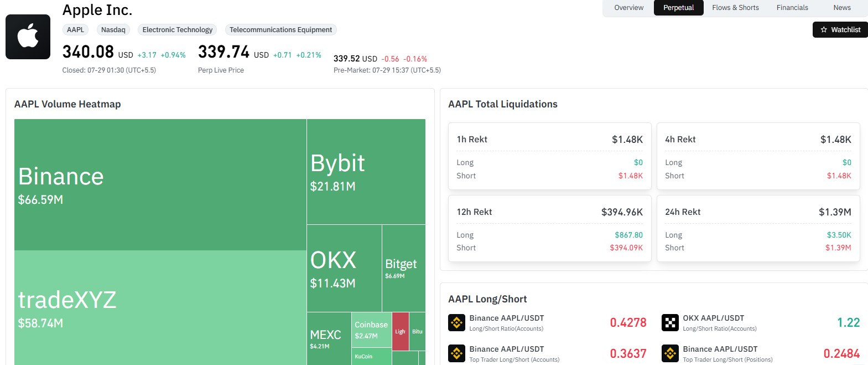Click the 0.2484 top trader positions ratio

pos(841,353)
